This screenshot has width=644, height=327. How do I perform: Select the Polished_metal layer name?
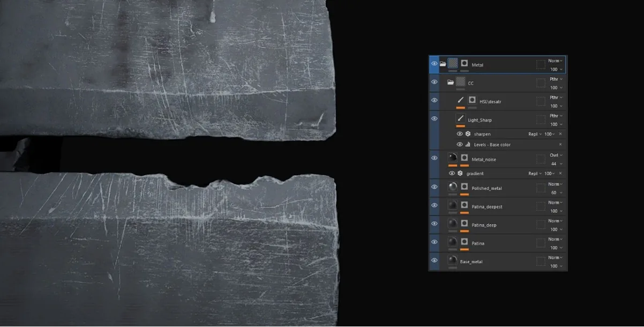486,188
